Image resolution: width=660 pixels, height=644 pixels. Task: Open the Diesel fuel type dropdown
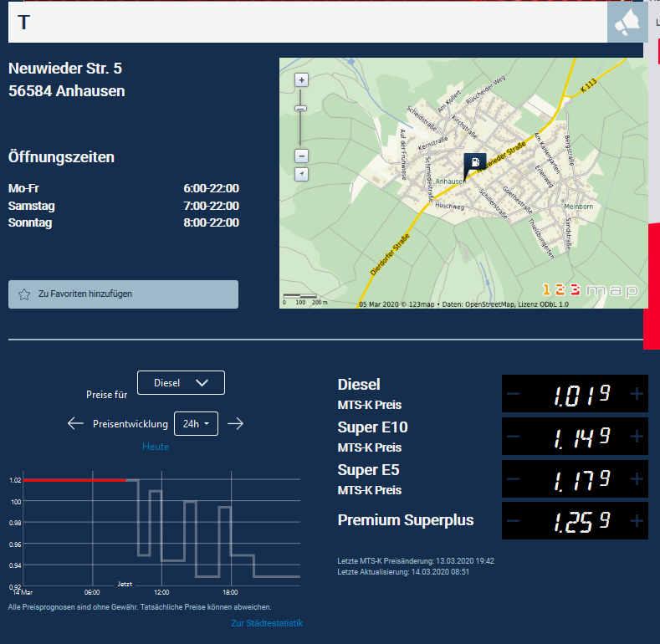pyautogui.click(x=181, y=382)
